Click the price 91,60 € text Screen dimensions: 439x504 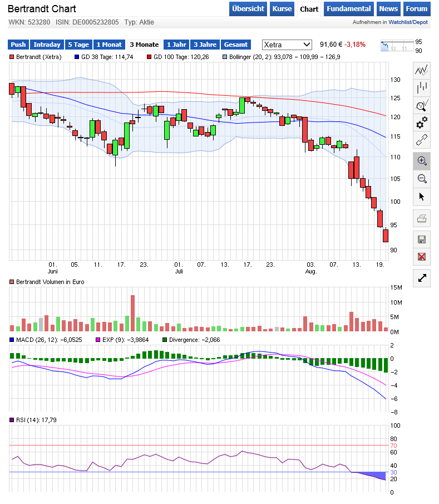pos(331,45)
